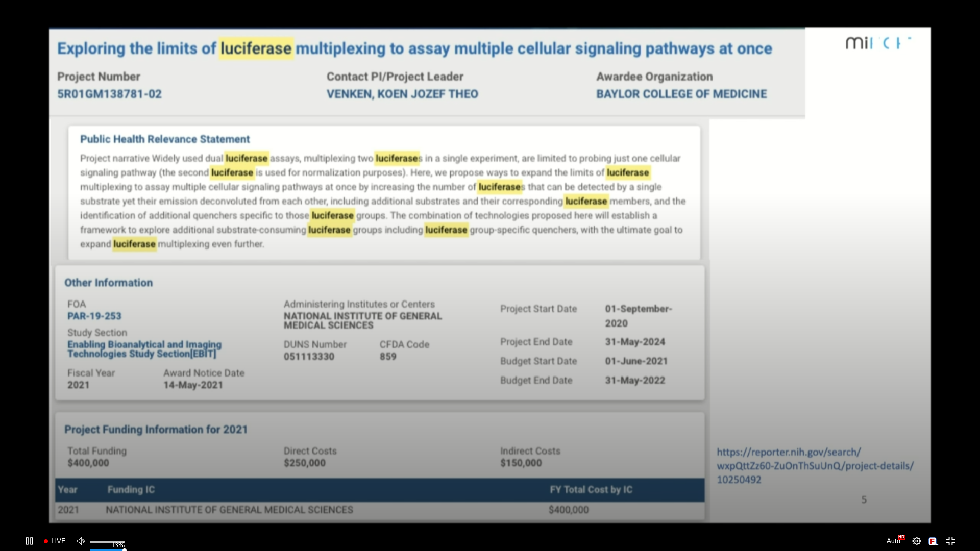The image size is (980, 551).
Task: Pause the live video playback
Action: pos(29,541)
